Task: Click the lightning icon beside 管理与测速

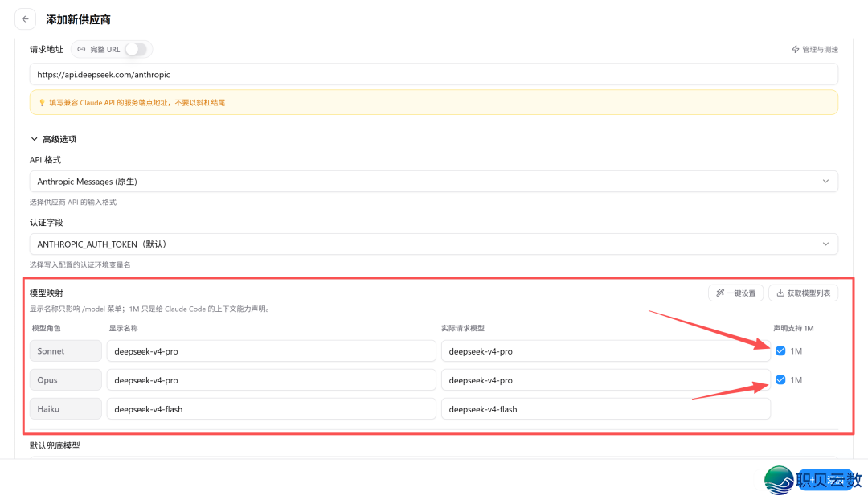Action: click(x=796, y=49)
